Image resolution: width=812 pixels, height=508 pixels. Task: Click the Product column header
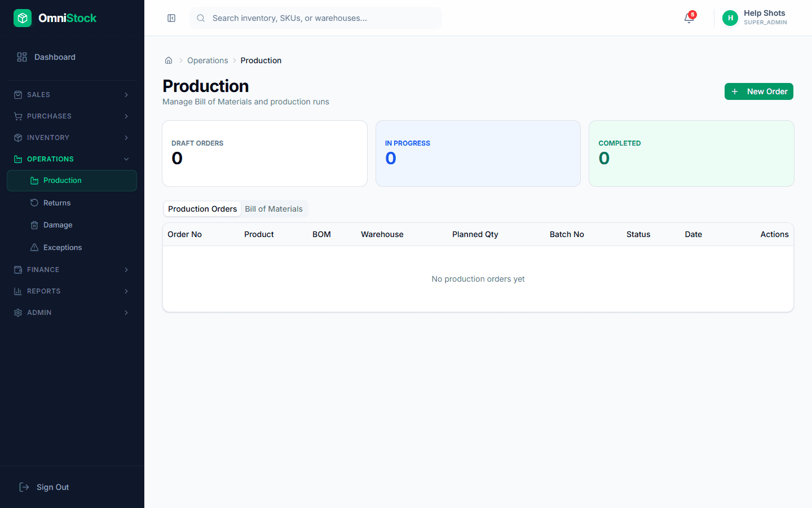tap(259, 234)
